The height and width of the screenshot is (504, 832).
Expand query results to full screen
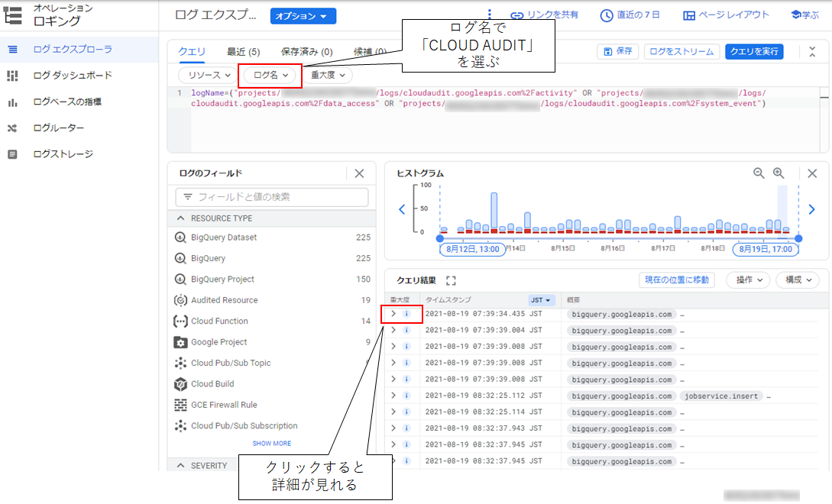[x=451, y=280]
